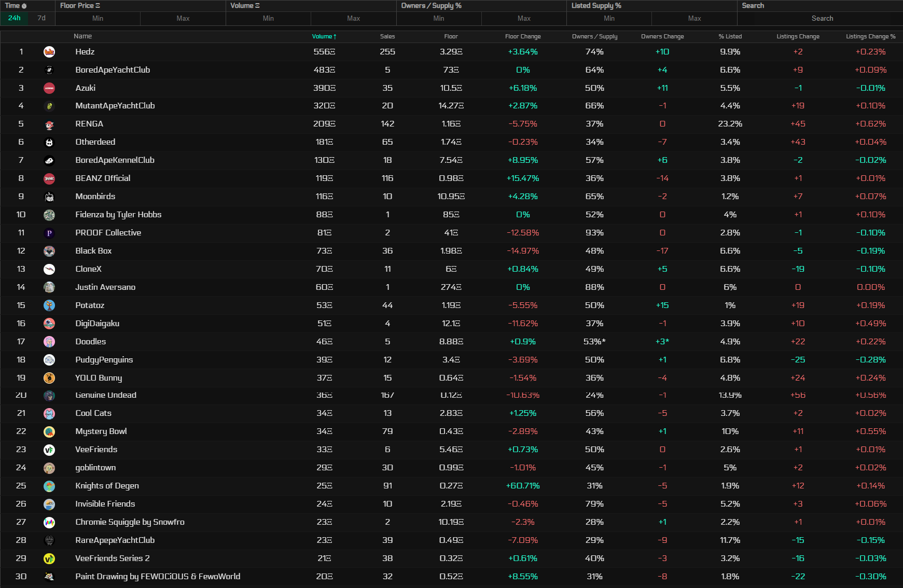Sort by Floor Change column
Image resolution: width=903 pixels, height=588 pixels.
(523, 36)
